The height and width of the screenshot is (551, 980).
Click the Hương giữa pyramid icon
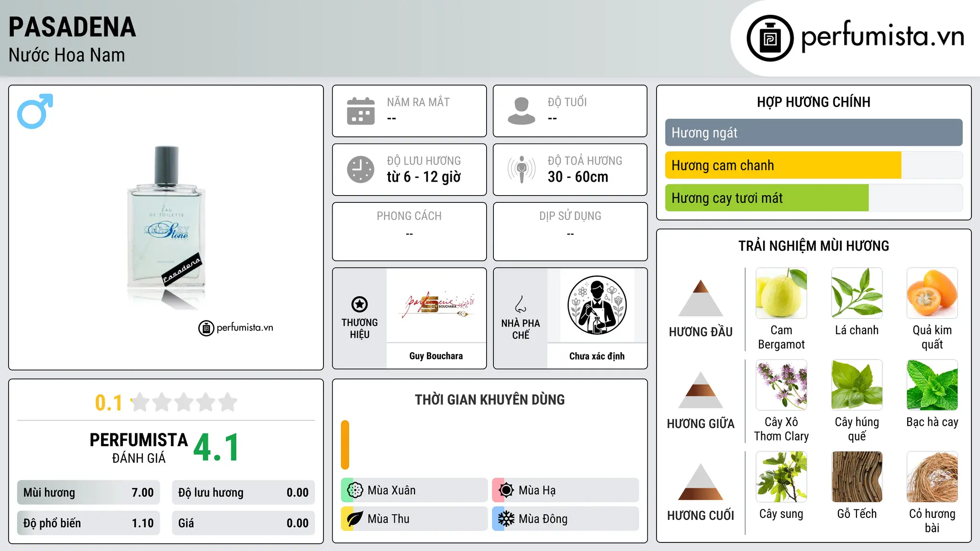click(701, 389)
